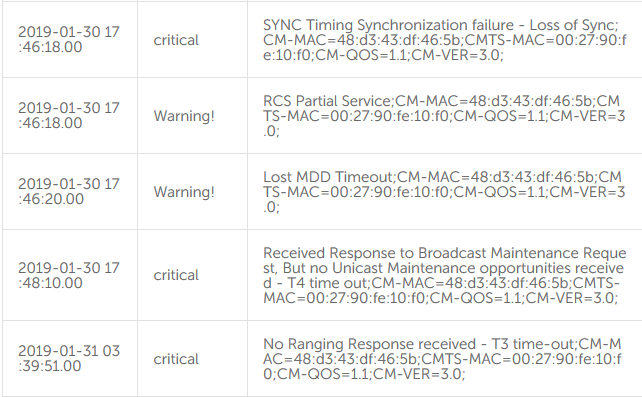Select the Lost MDD Timeout message text

(x=444, y=192)
